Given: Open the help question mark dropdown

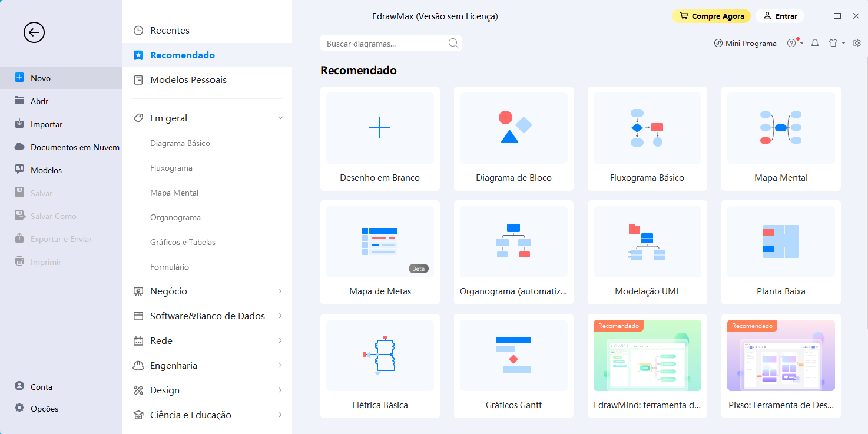Looking at the screenshot, I should coord(794,43).
